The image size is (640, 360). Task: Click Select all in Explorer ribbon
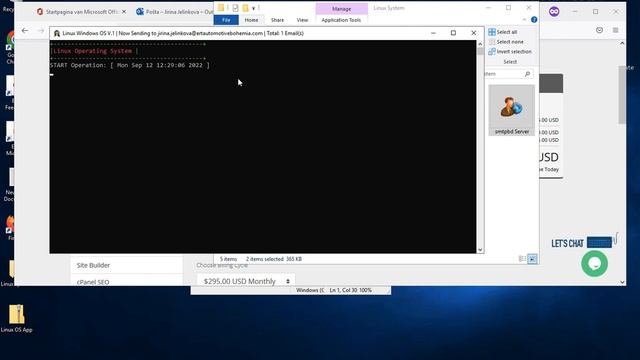(x=503, y=32)
